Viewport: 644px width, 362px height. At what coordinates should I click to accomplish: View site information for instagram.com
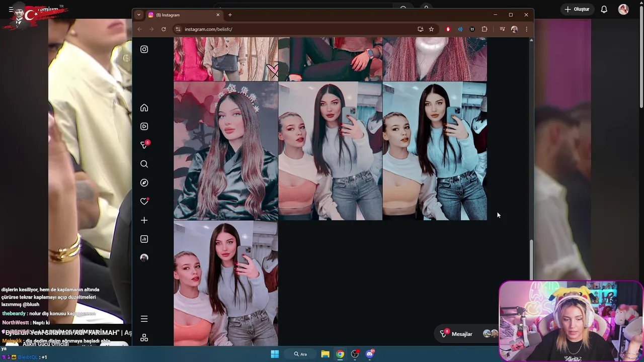[x=178, y=29]
